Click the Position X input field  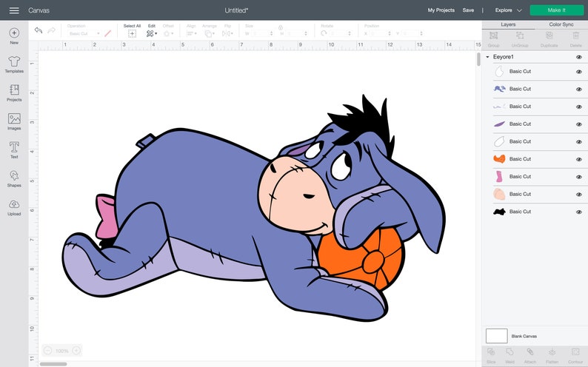(x=379, y=34)
